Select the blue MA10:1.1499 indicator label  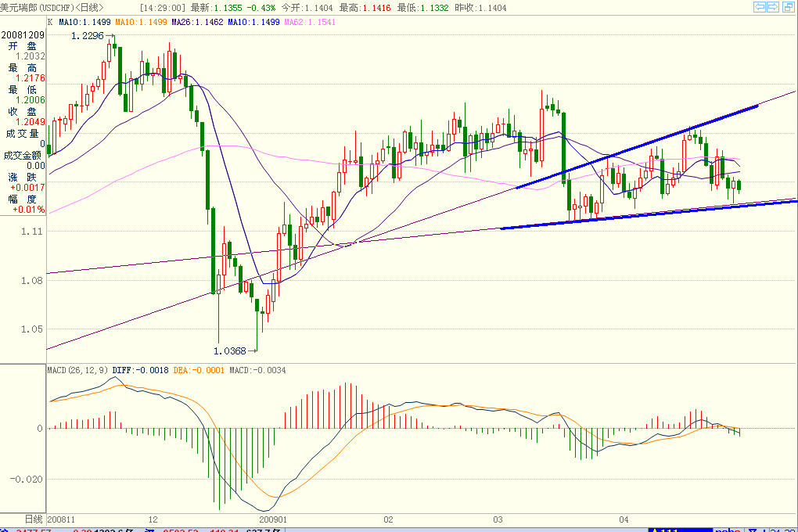[254, 22]
